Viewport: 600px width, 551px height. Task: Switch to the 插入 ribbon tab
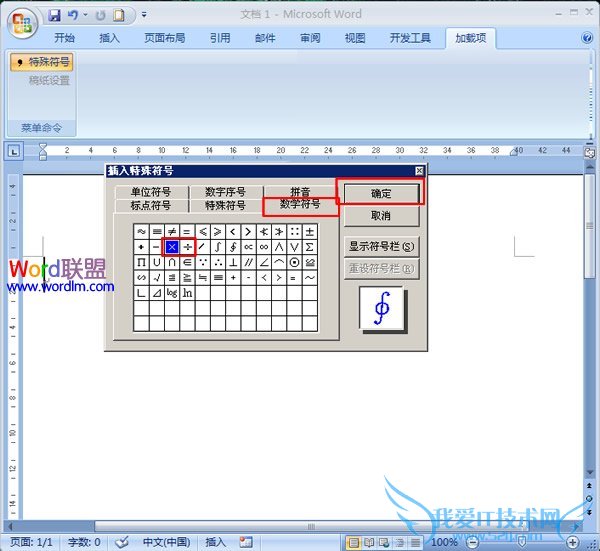coord(109,38)
